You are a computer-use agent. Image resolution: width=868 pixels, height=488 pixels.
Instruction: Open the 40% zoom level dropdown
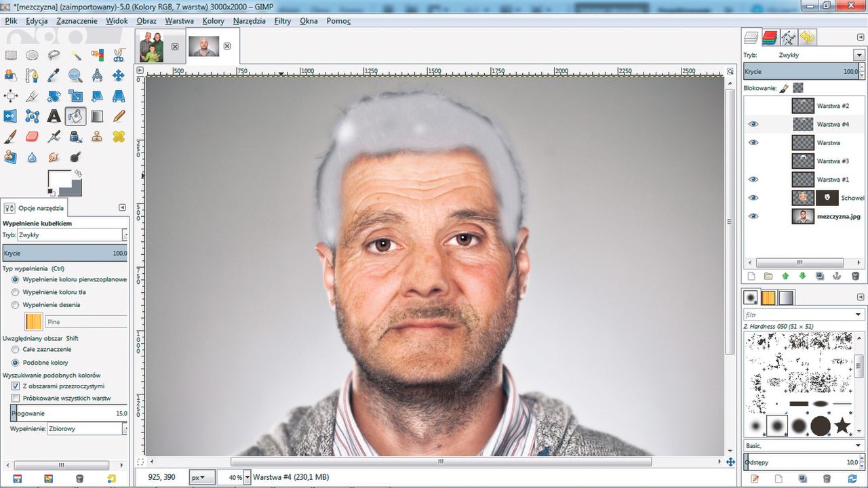pyautogui.click(x=247, y=477)
